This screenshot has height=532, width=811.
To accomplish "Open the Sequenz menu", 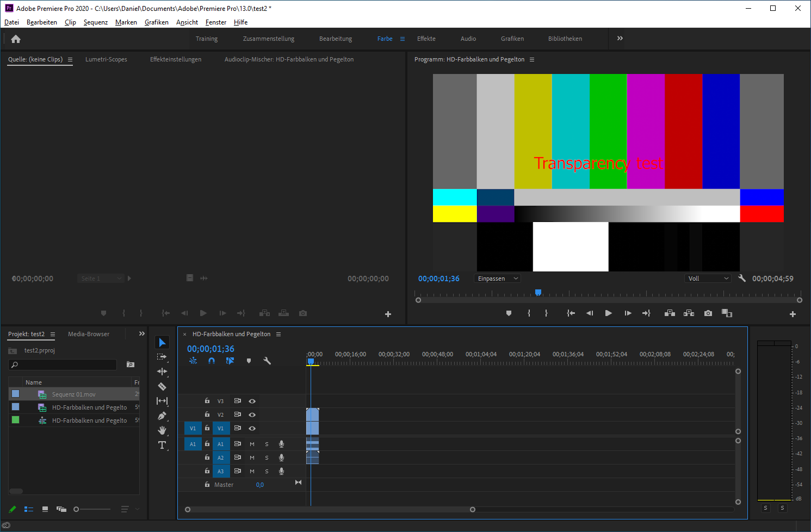I will [96, 22].
